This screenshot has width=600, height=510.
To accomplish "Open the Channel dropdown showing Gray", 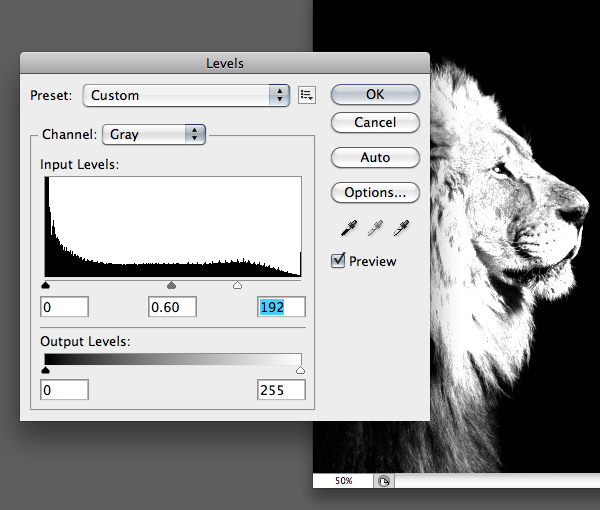I will click(154, 134).
